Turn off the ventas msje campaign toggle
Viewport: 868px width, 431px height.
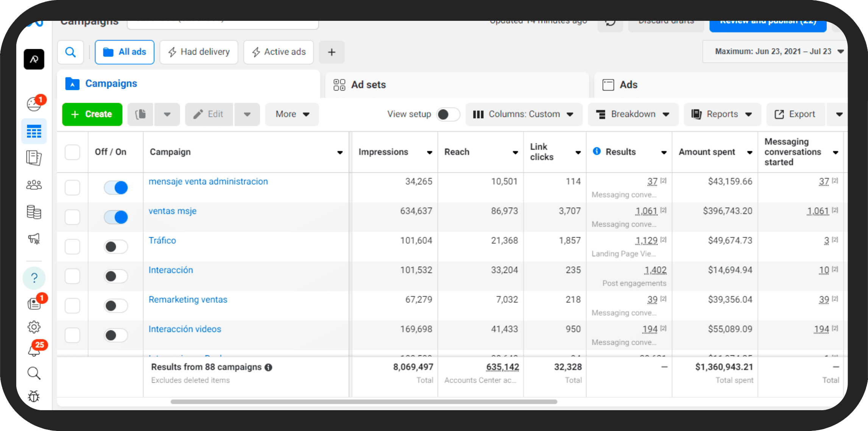click(x=116, y=217)
